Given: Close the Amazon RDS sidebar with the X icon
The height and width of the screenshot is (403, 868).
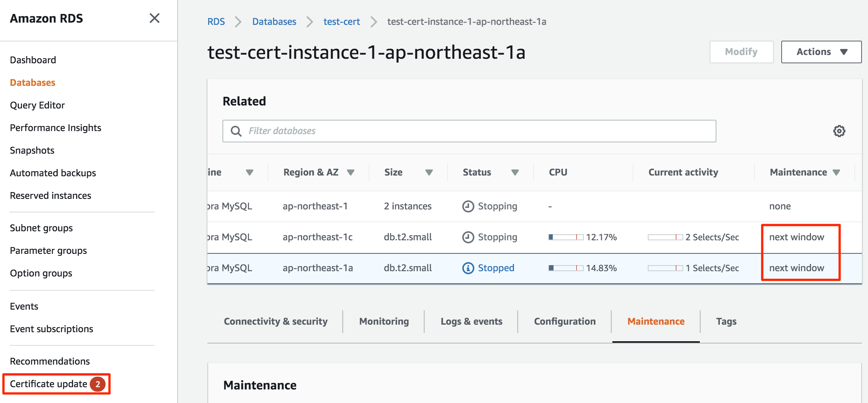Looking at the screenshot, I should pyautogui.click(x=155, y=18).
